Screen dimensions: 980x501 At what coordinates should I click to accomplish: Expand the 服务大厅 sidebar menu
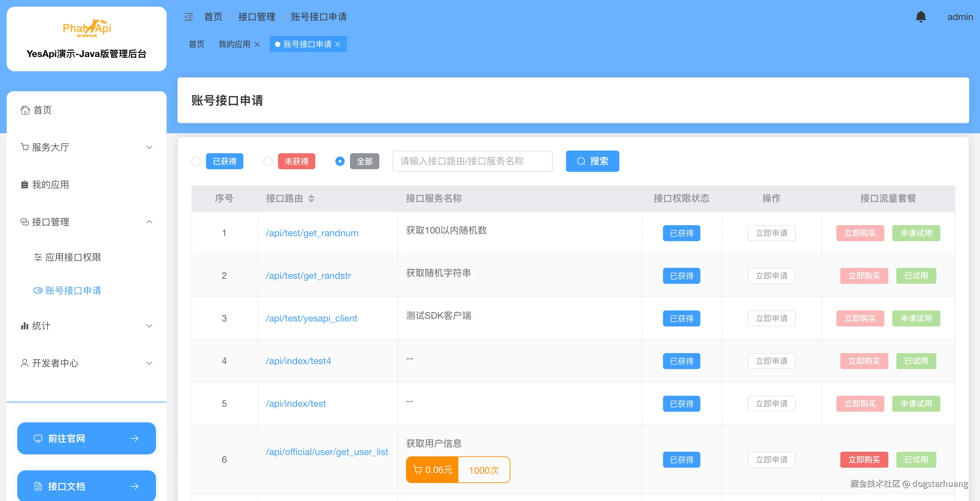(87, 147)
